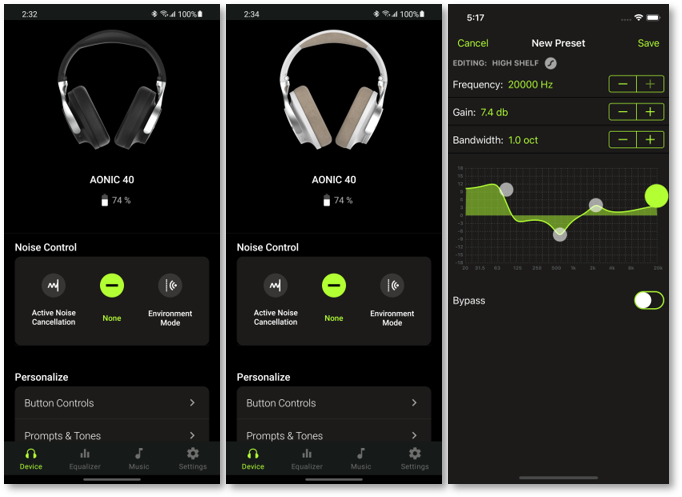Image resolution: width=682 pixels, height=497 pixels.
Task: Increase Gain with plus button
Action: tap(650, 112)
